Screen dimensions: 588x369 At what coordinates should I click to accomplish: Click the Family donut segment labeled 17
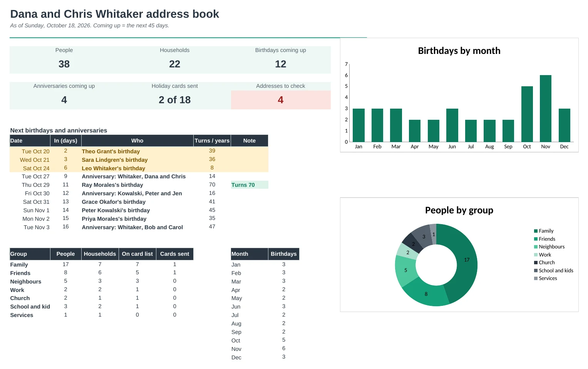[467, 260]
